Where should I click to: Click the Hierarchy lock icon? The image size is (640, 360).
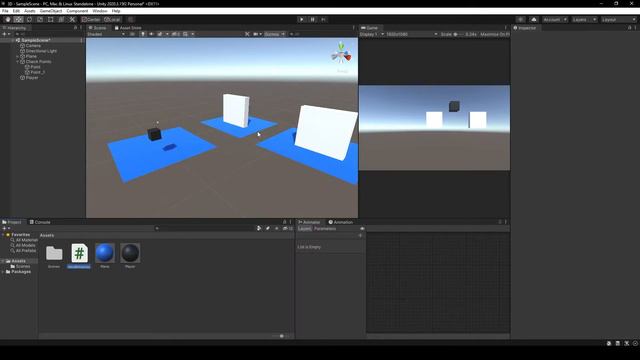76,28
